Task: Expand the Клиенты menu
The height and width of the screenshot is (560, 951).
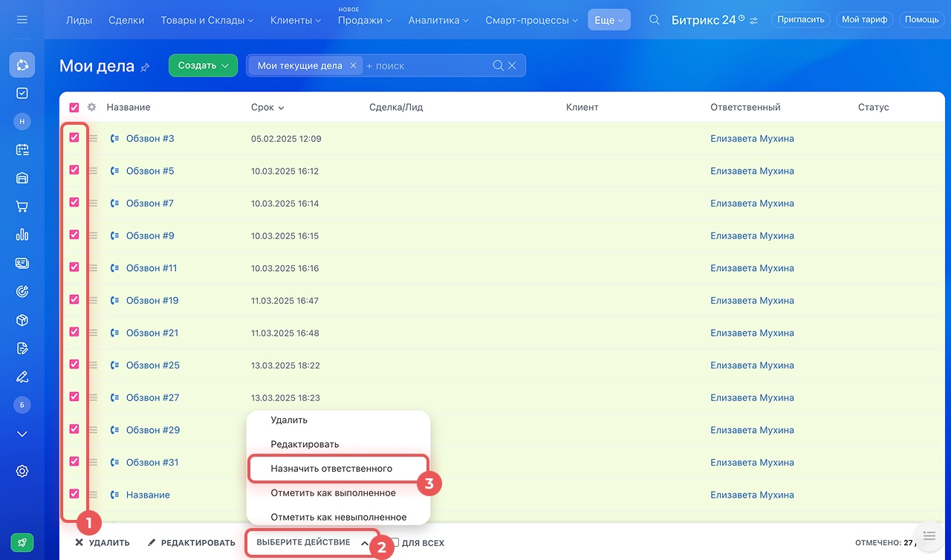Action: pyautogui.click(x=296, y=20)
